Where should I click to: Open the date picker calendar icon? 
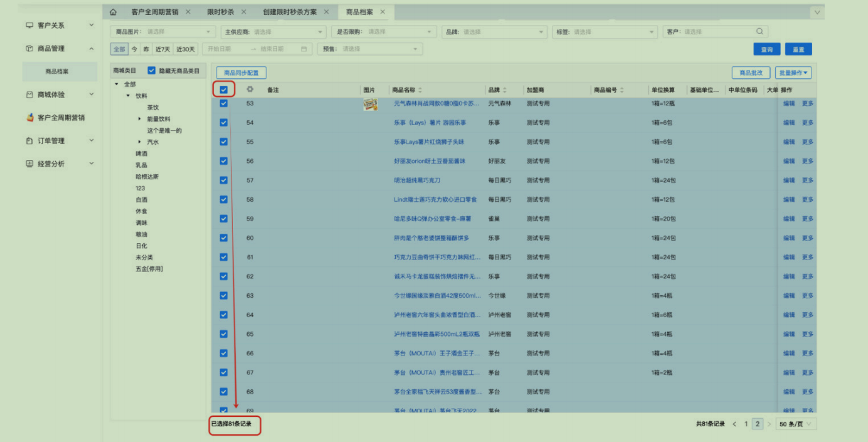point(304,49)
